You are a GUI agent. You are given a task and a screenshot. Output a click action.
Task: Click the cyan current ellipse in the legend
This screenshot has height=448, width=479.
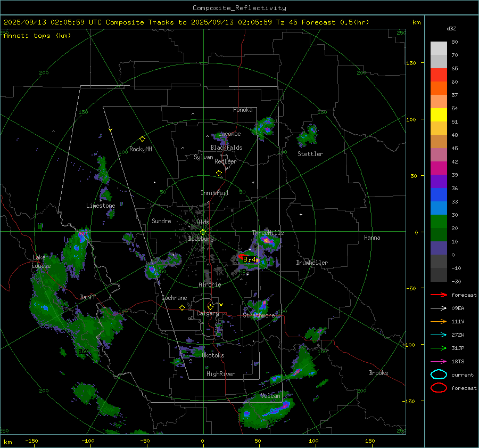click(x=439, y=374)
